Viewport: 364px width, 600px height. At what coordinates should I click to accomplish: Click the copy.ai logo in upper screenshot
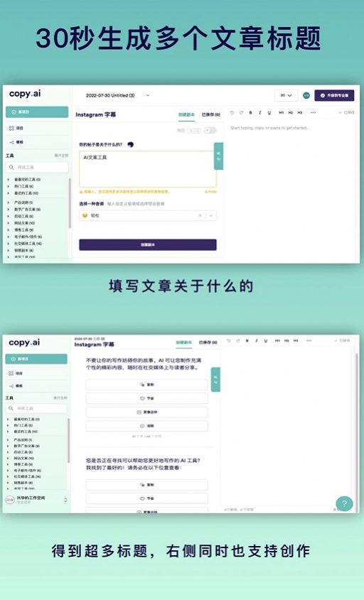coord(25,94)
